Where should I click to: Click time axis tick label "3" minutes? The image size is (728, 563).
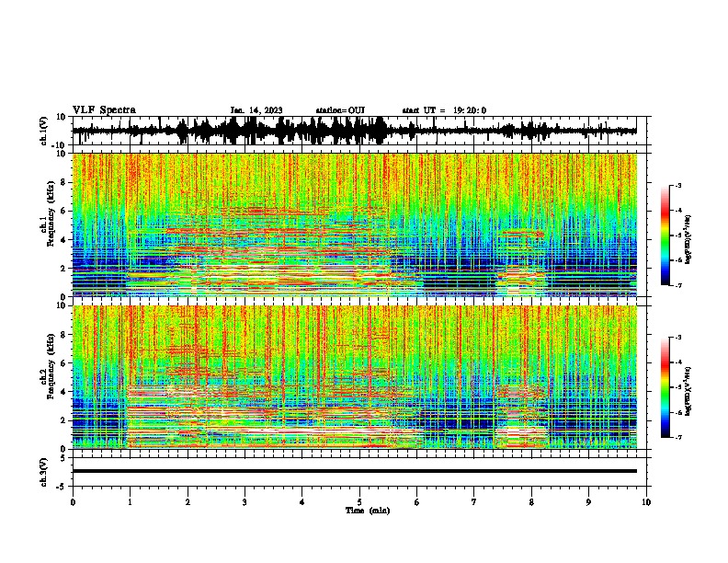[x=245, y=502]
